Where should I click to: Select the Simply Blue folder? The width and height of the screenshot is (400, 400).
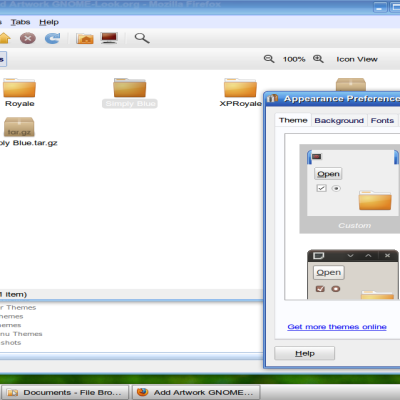pos(130,93)
